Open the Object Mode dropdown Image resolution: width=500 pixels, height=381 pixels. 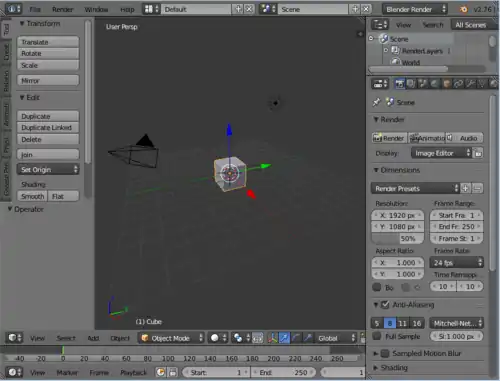coord(171,338)
